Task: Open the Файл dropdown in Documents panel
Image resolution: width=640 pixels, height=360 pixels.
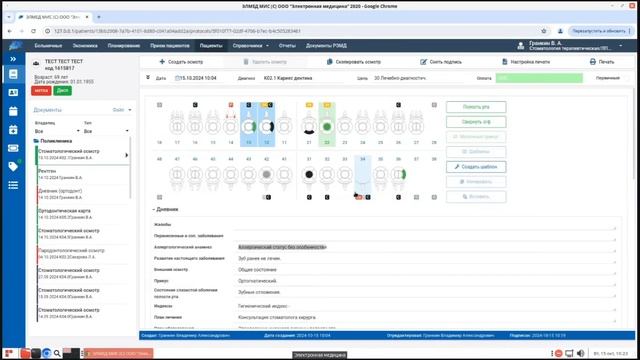Action: click(122, 110)
